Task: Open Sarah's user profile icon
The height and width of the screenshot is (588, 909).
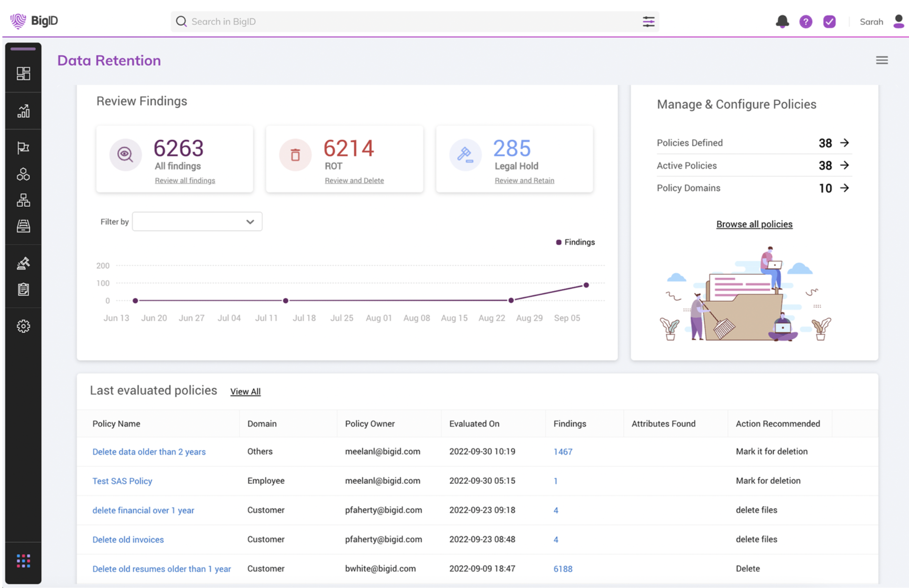Action: point(899,21)
